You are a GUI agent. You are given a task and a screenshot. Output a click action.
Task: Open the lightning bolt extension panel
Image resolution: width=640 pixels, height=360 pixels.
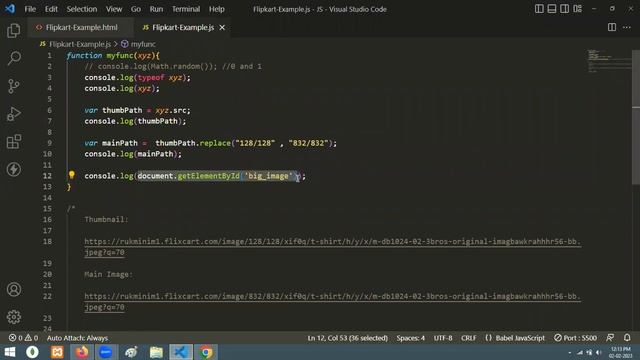[x=13, y=169]
